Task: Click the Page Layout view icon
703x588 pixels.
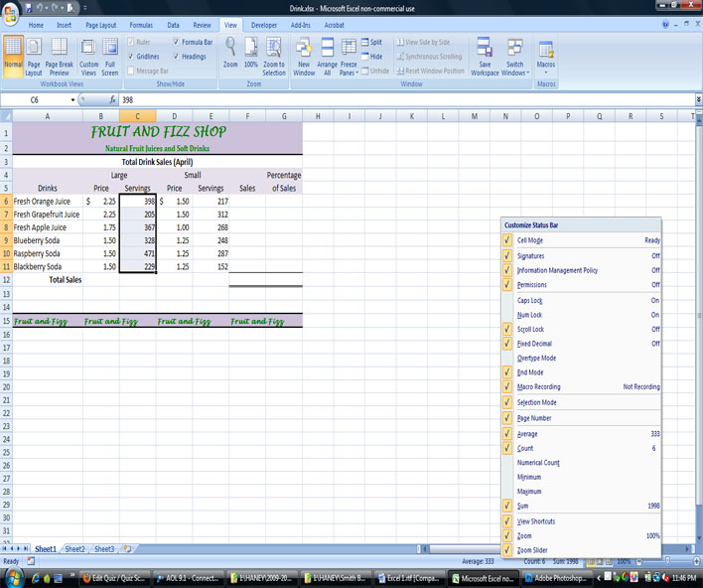Action: (x=34, y=56)
